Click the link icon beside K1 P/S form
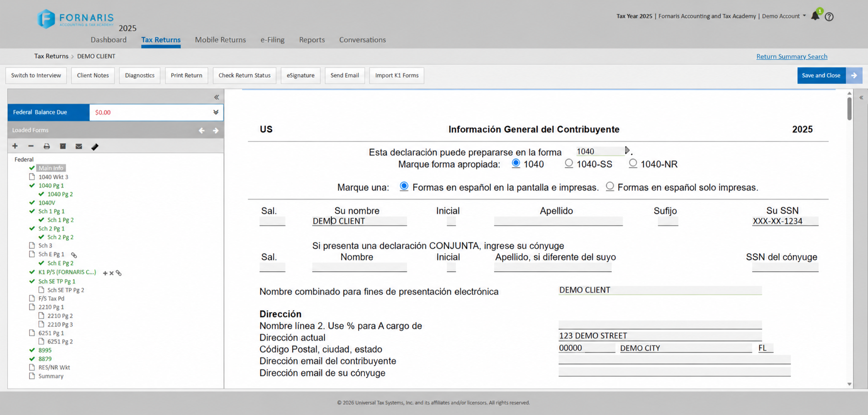868x415 pixels. (119, 273)
